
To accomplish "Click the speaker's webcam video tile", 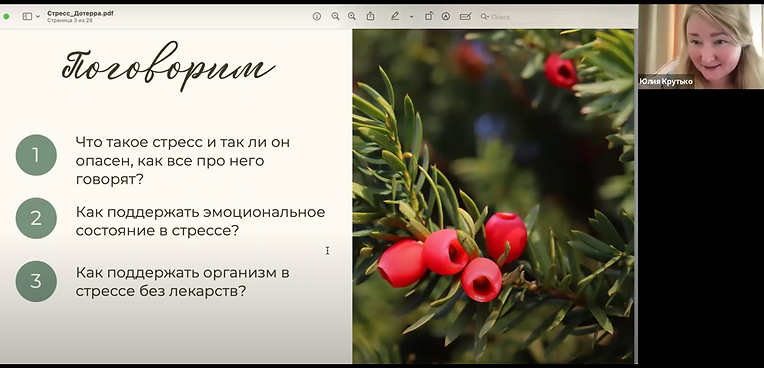I will (701, 46).
